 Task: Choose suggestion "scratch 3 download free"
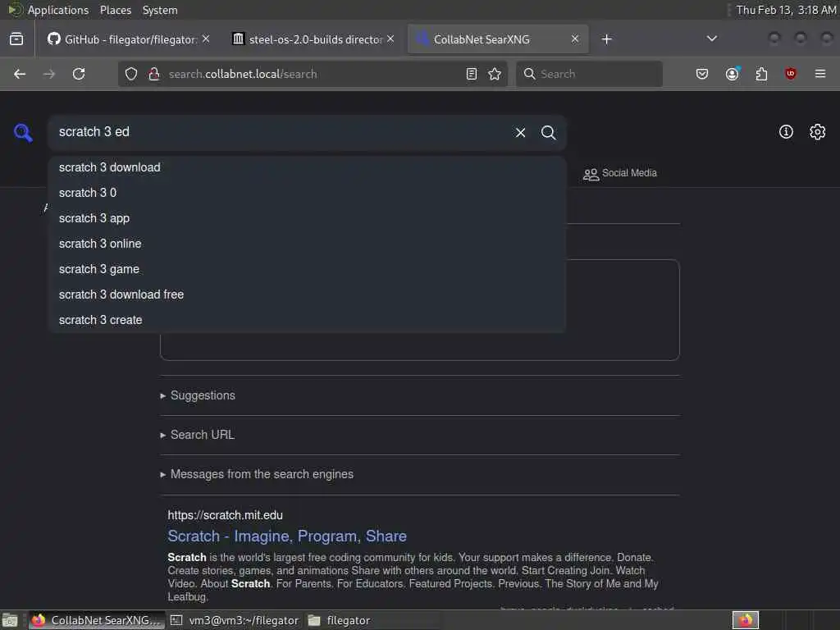(x=307, y=294)
